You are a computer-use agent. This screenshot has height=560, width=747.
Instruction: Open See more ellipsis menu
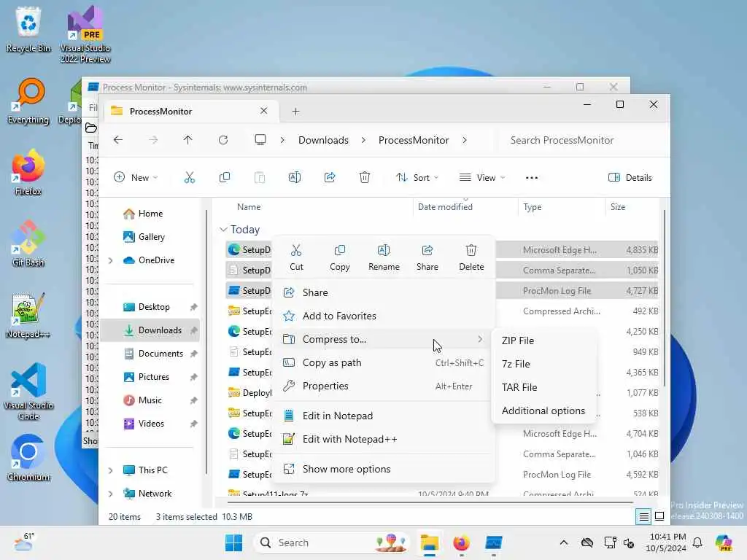tap(532, 178)
